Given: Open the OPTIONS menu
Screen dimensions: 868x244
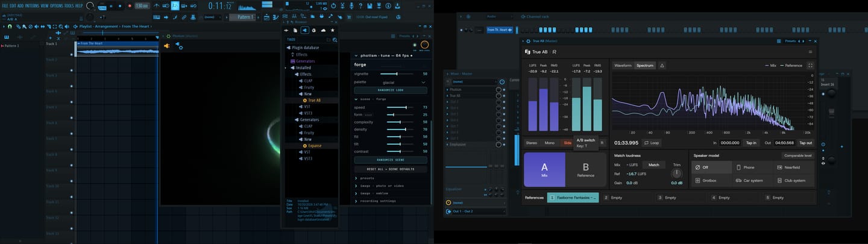Looking at the screenshot, I should (x=57, y=5).
